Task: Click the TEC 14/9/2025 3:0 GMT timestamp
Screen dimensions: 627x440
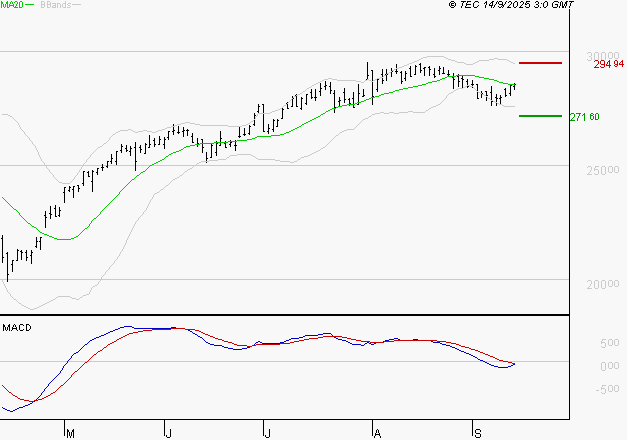Action: [x=511, y=5]
